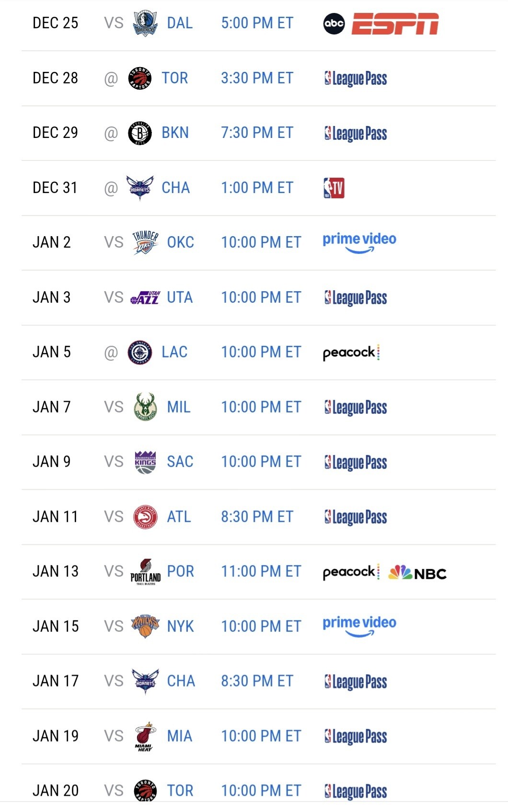This screenshot has height=812, width=508.
Task: Select the Brooklyn Nets logo
Action: (140, 133)
